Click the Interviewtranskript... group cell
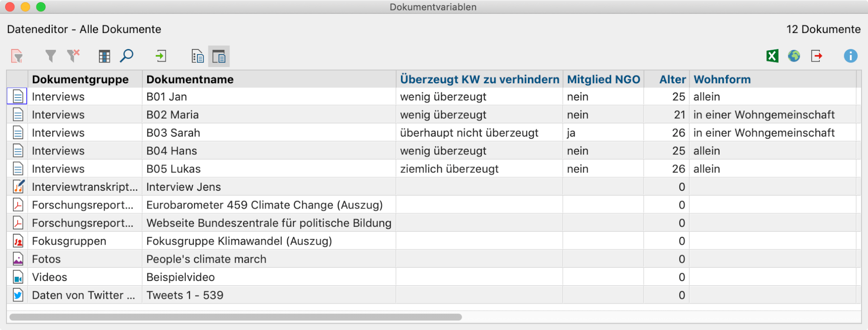Screen dimensions: 868x330 coord(85,186)
